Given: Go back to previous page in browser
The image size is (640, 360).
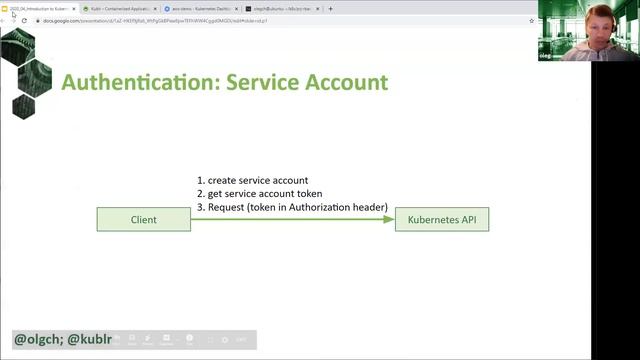Looking at the screenshot, I should click(x=2, y=20).
